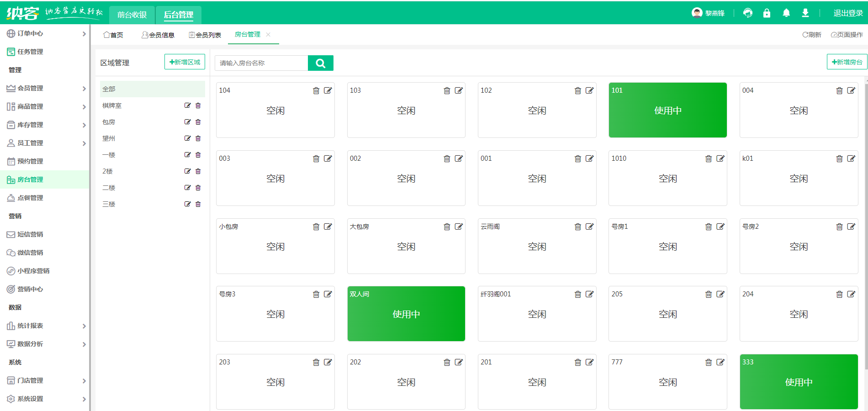868x411 pixels.
Task: Focus the room name search field
Action: [261, 63]
